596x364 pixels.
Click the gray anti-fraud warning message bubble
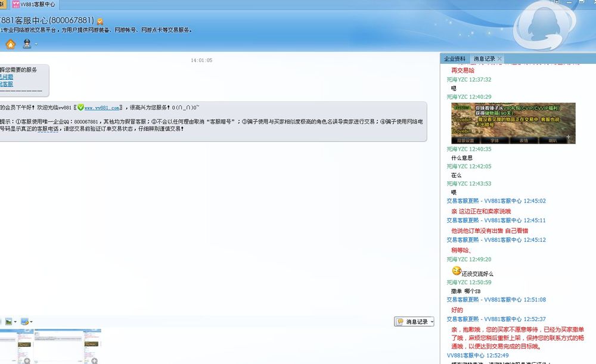pos(213,122)
